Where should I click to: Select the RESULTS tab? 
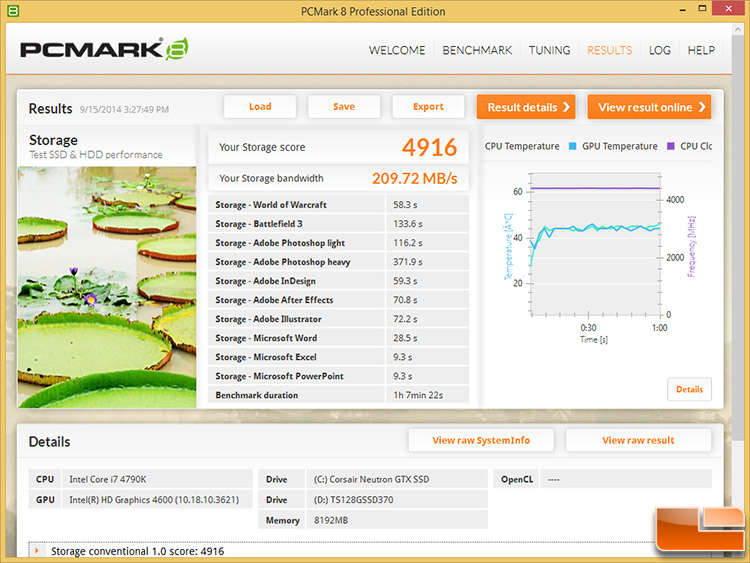(609, 50)
